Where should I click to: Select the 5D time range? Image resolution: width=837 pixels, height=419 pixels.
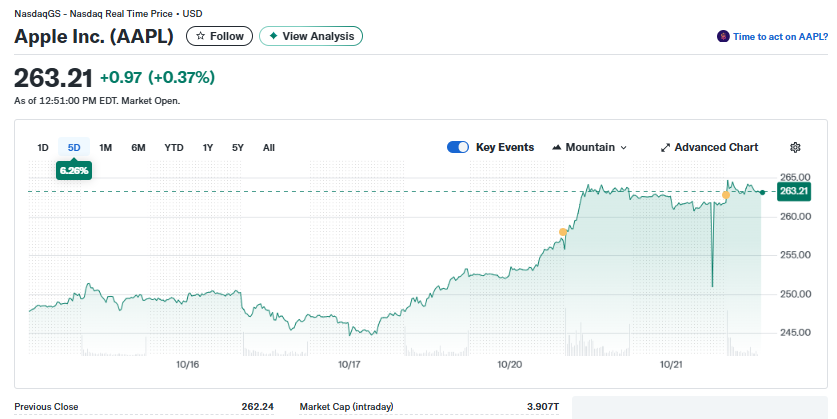[74, 148]
